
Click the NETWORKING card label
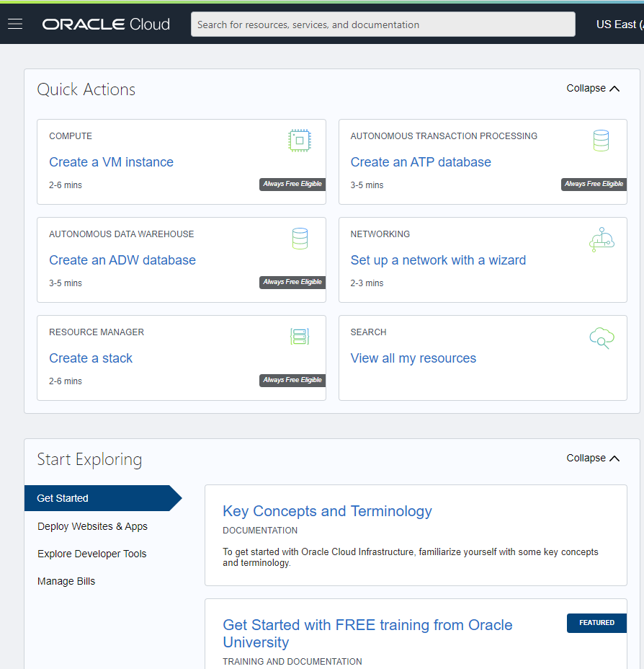[380, 234]
